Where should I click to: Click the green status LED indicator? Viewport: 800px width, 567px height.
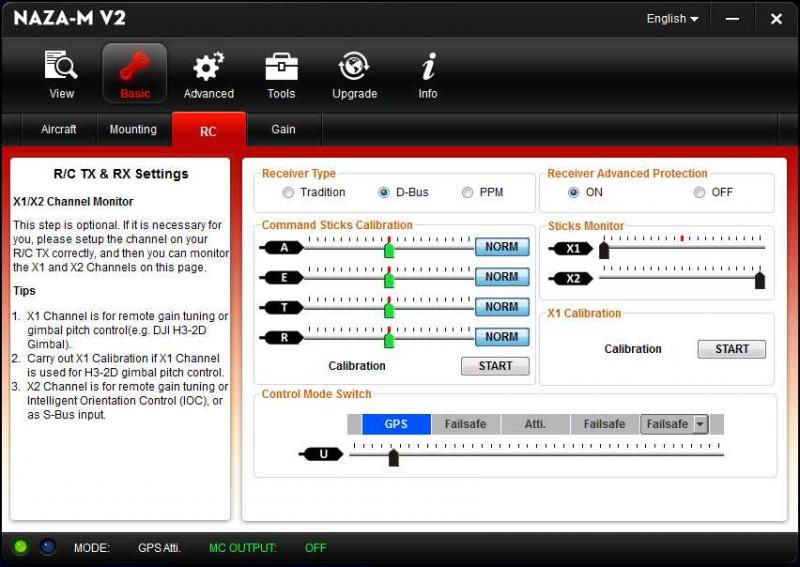point(21,547)
